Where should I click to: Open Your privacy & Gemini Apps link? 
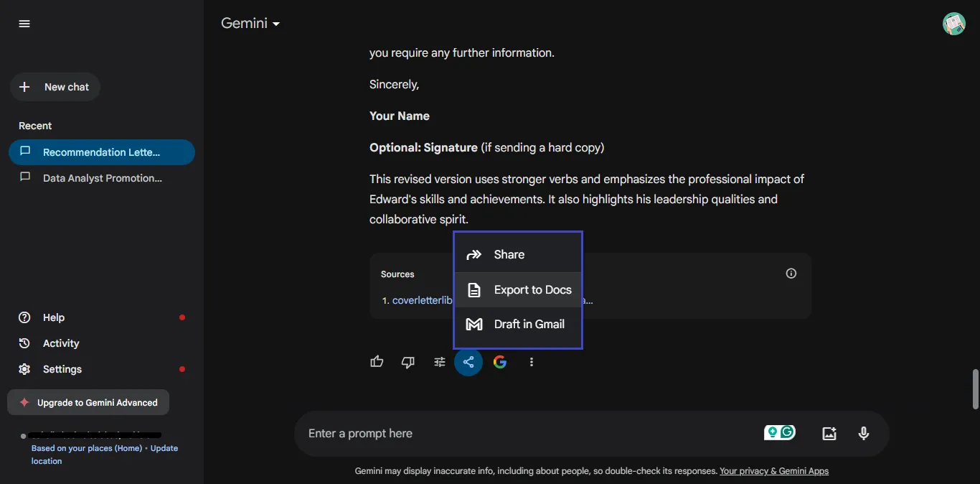[x=773, y=470]
